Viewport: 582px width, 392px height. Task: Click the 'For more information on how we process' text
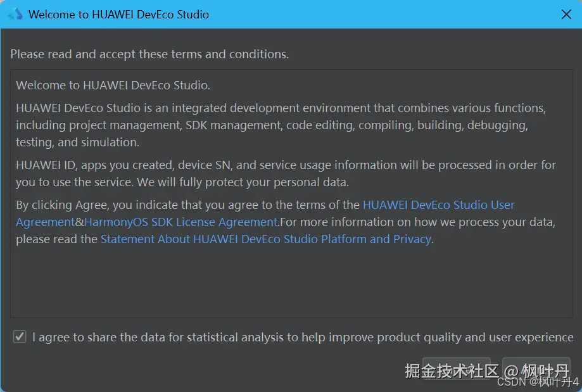pos(418,222)
